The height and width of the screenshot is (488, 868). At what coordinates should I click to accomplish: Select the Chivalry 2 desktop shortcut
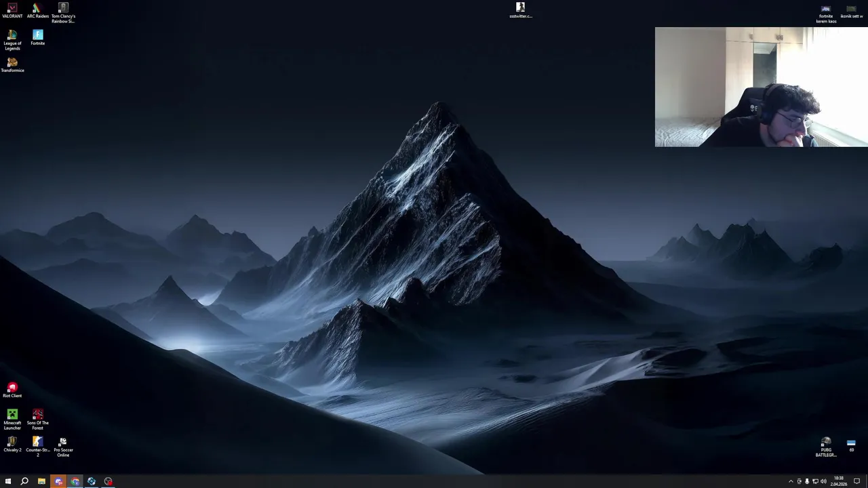tap(12, 445)
